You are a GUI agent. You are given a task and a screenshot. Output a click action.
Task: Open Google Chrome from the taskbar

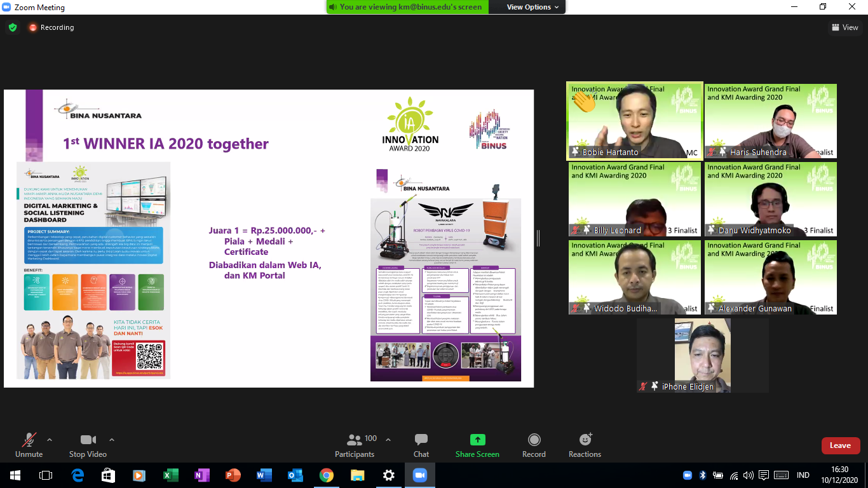[x=326, y=475]
